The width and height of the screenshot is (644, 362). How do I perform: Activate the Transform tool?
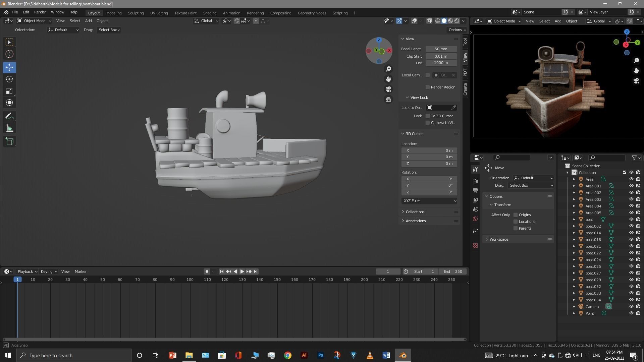[x=9, y=103]
